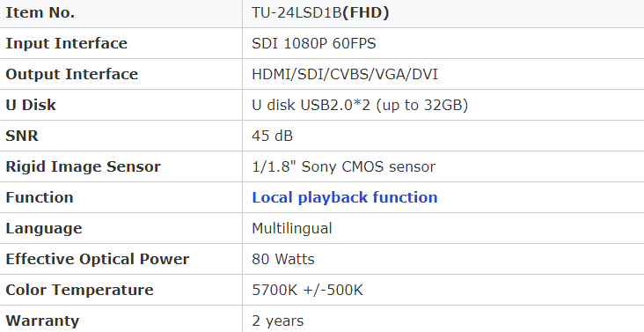Screen dimensions: 644x332
Task: Click the HDMI/SDI/CVBS/VGA/DVI value text
Action: [345, 74]
